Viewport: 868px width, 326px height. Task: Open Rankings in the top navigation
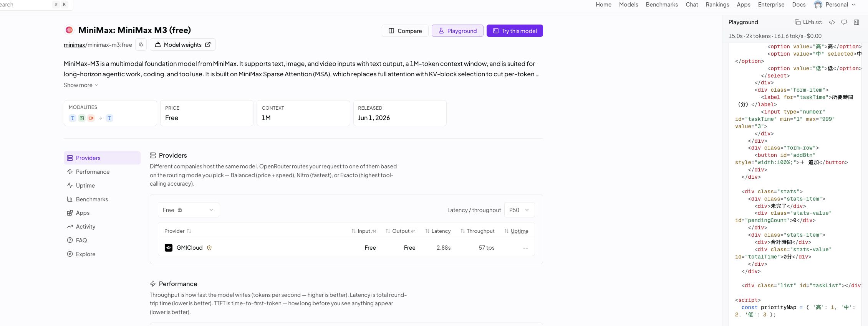click(x=717, y=5)
